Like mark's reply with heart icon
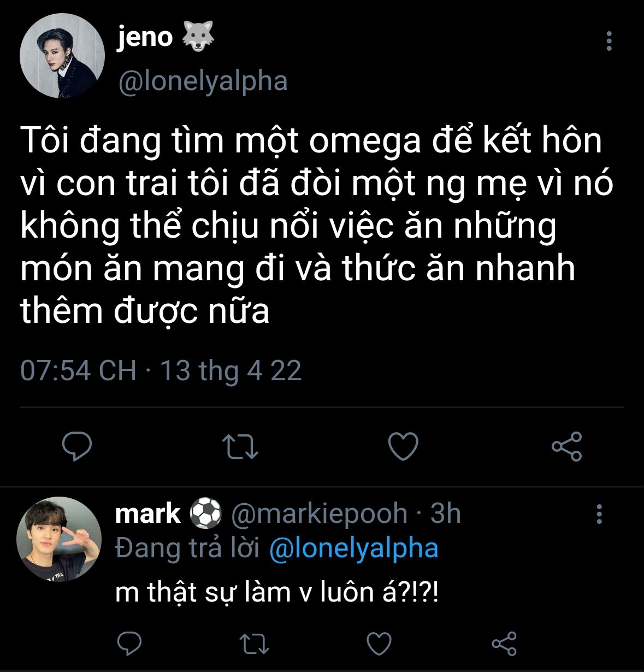The width and height of the screenshot is (644, 672). coord(379,643)
